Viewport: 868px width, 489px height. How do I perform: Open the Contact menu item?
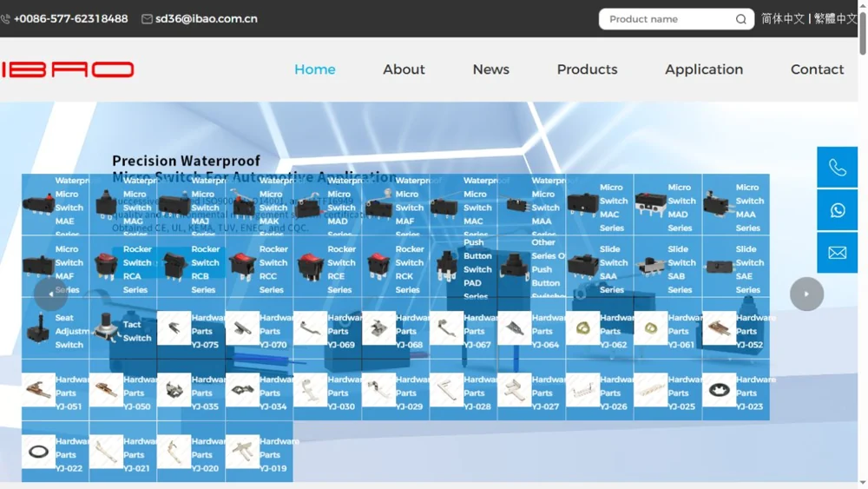[817, 69]
